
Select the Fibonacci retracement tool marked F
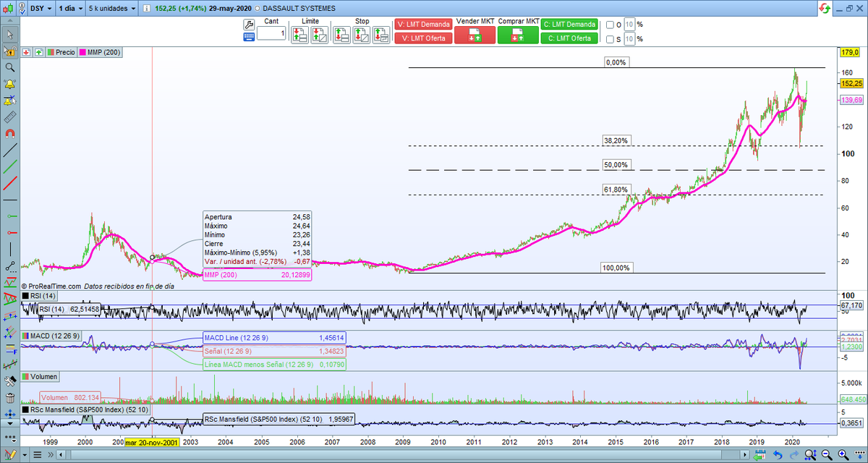(10, 349)
